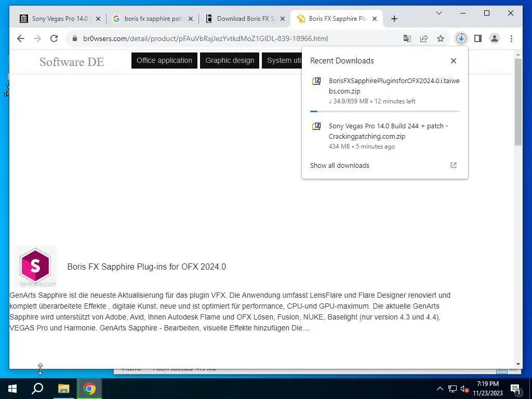Click the scrollbar down arrow
The height and width of the screenshot is (399, 532).
coord(518,364)
